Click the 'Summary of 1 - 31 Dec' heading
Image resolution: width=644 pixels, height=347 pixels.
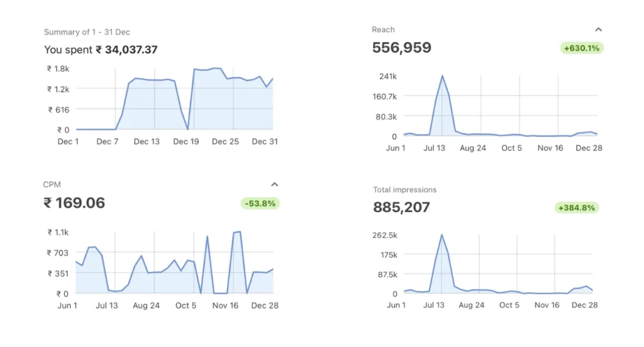click(87, 32)
